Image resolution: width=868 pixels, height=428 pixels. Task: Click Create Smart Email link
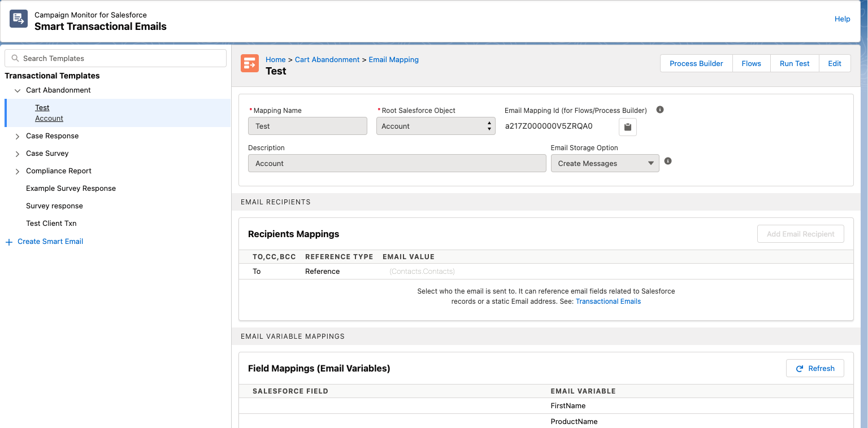click(x=50, y=241)
